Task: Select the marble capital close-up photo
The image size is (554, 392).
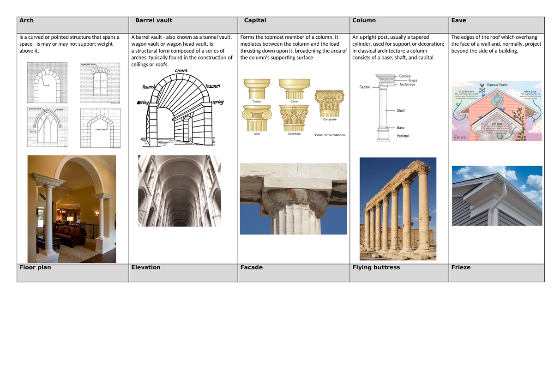Action: pos(294,199)
